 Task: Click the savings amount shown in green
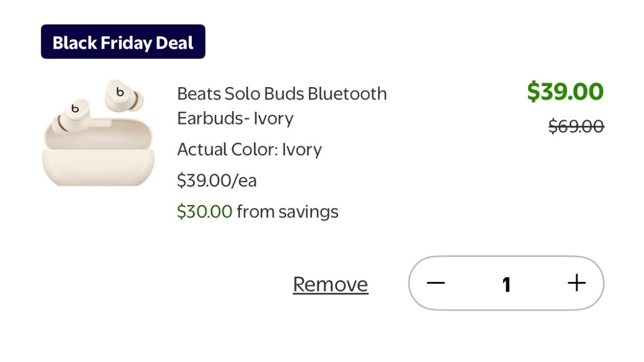[x=204, y=211]
